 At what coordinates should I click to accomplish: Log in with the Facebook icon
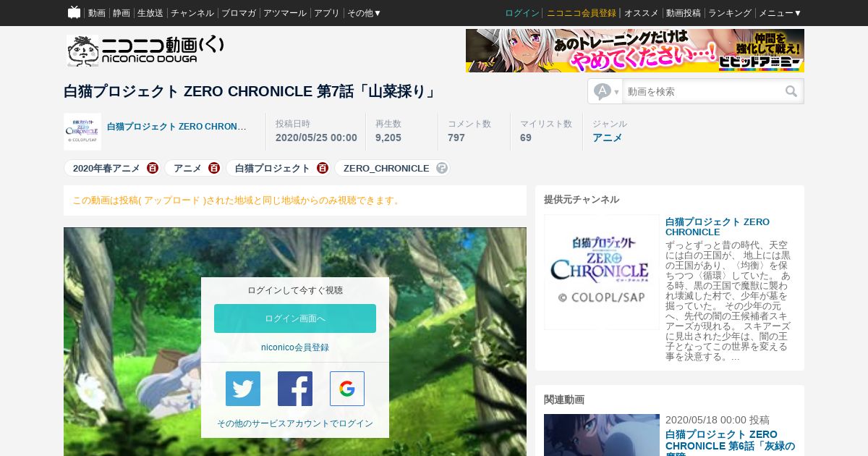click(295, 389)
